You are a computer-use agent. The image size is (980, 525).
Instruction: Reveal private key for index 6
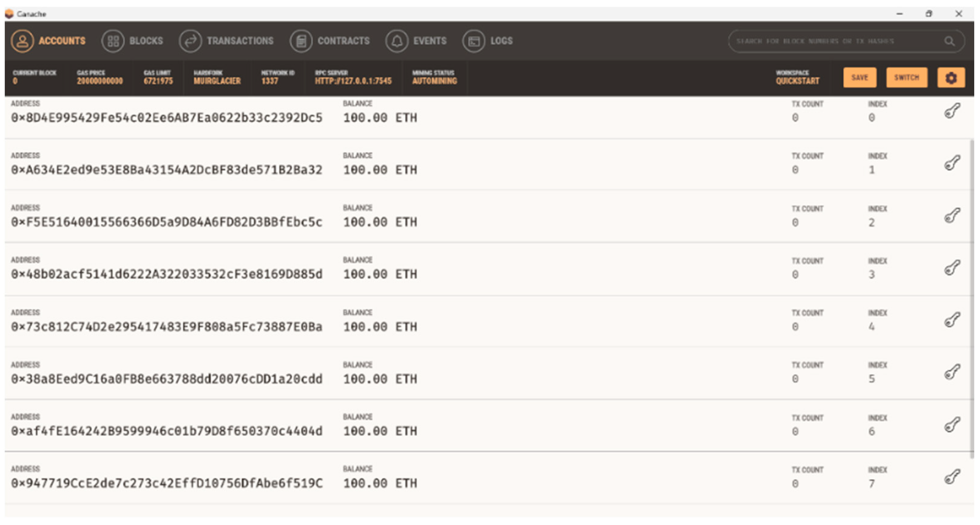click(x=952, y=425)
